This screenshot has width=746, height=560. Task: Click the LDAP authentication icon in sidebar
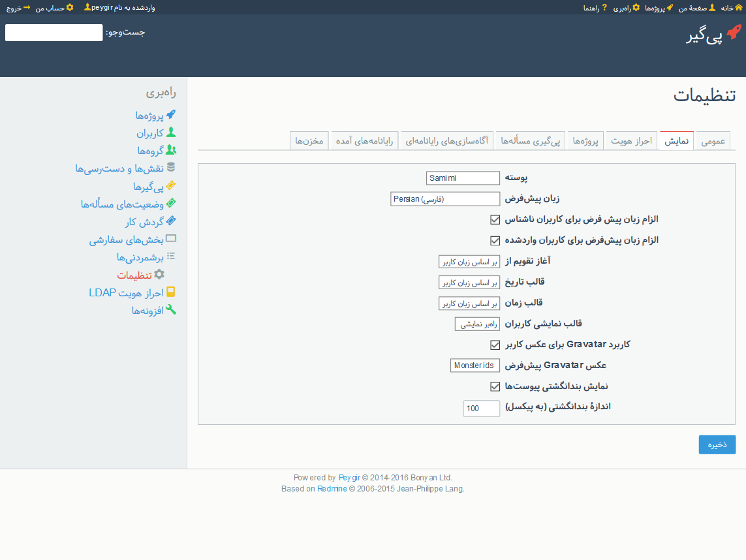click(x=171, y=292)
